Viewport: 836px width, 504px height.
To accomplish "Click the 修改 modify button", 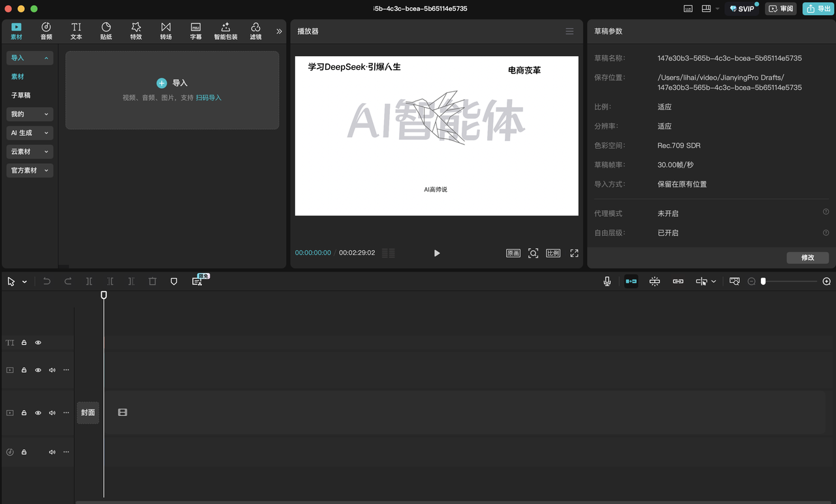I will tap(808, 258).
